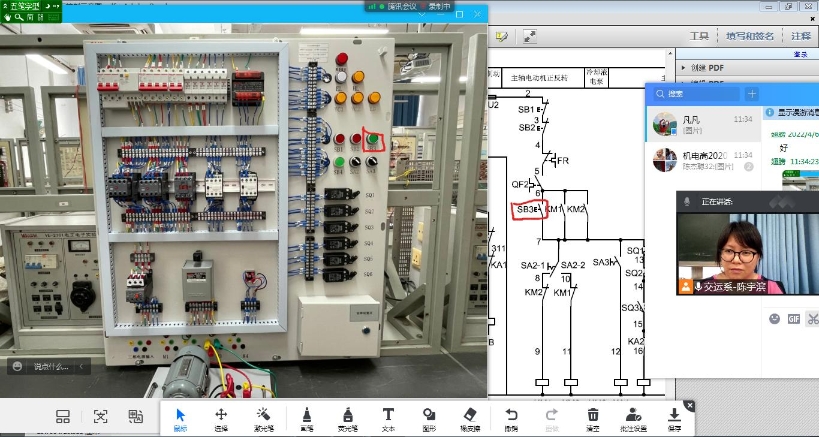Open the 注释 tab

(x=800, y=36)
